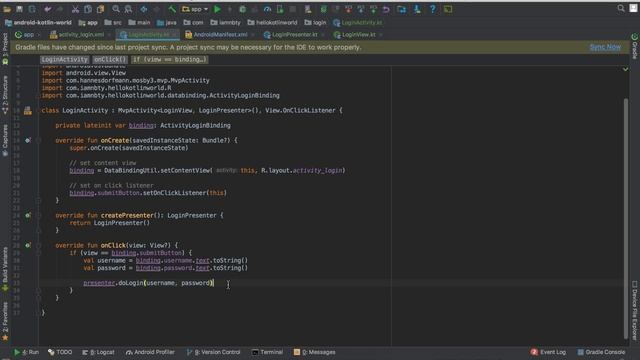Click the java folder breadcrumb

167,22
